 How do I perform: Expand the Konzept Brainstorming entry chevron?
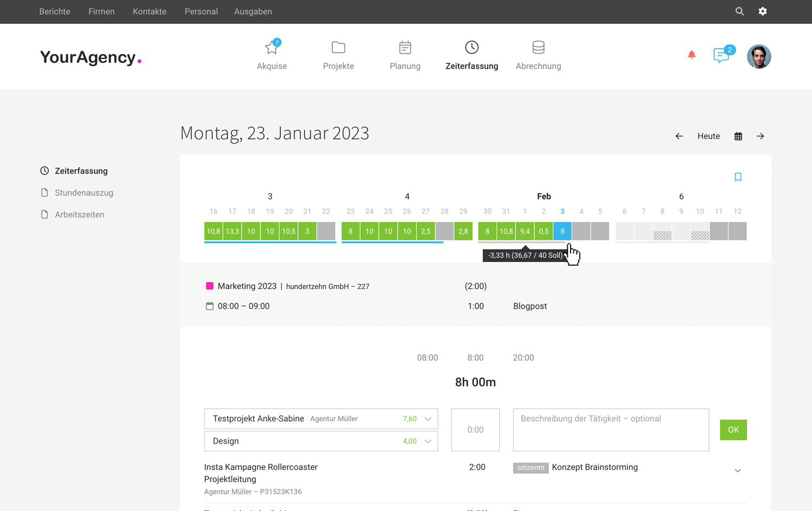tap(737, 470)
